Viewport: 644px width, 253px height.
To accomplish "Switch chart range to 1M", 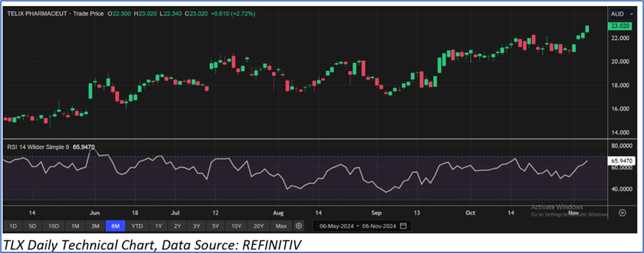I will [x=75, y=226].
